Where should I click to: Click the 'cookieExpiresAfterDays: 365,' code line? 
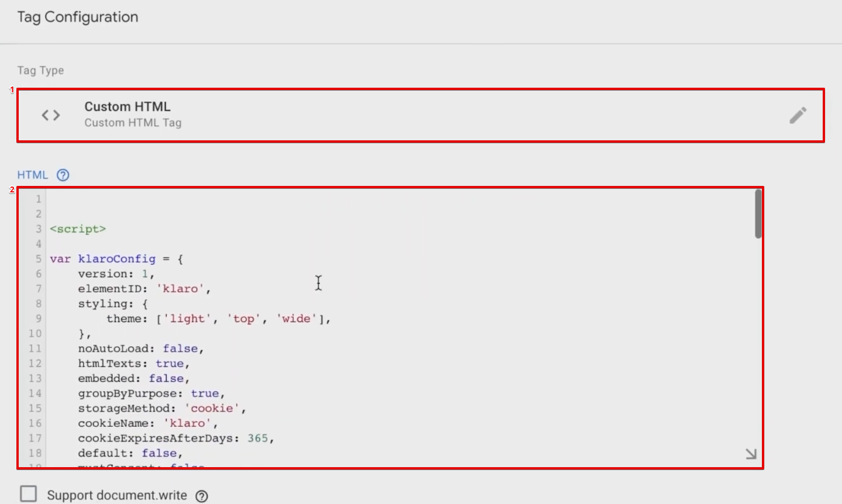pos(176,439)
